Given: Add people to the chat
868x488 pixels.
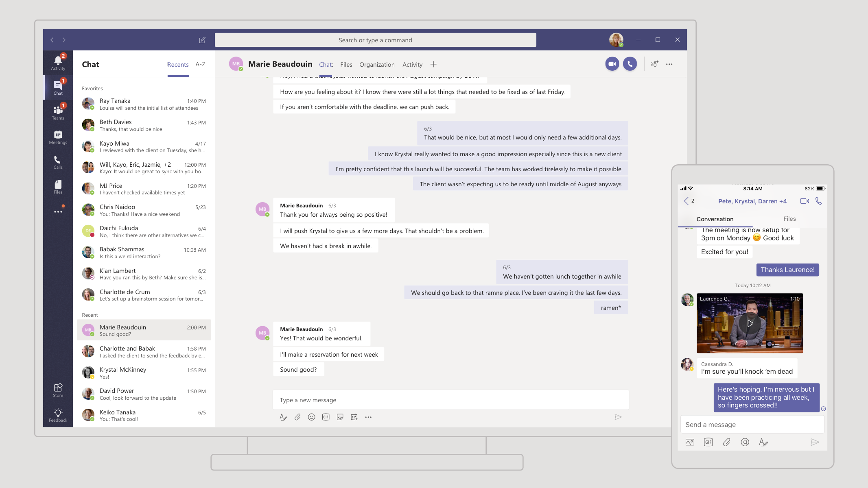Looking at the screenshot, I should 654,64.
